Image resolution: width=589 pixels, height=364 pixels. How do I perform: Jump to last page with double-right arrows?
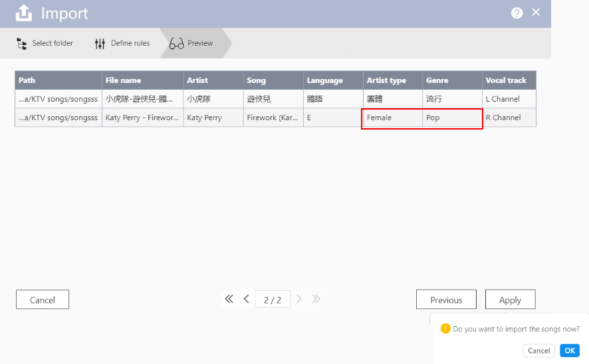click(316, 299)
